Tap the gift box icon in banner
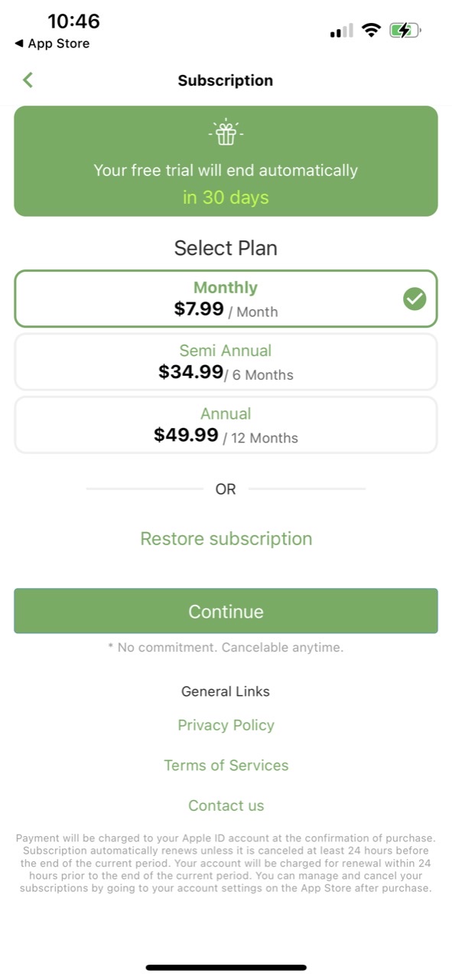 coord(226,133)
